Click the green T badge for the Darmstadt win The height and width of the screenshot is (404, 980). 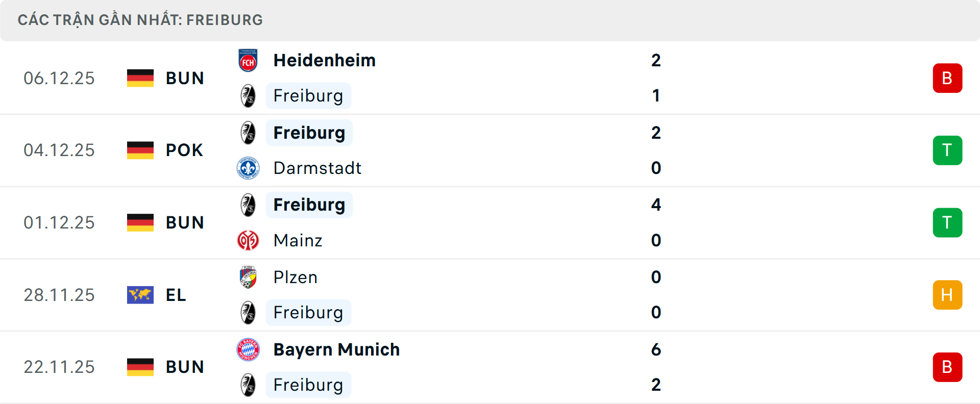pyautogui.click(x=947, y=150)
